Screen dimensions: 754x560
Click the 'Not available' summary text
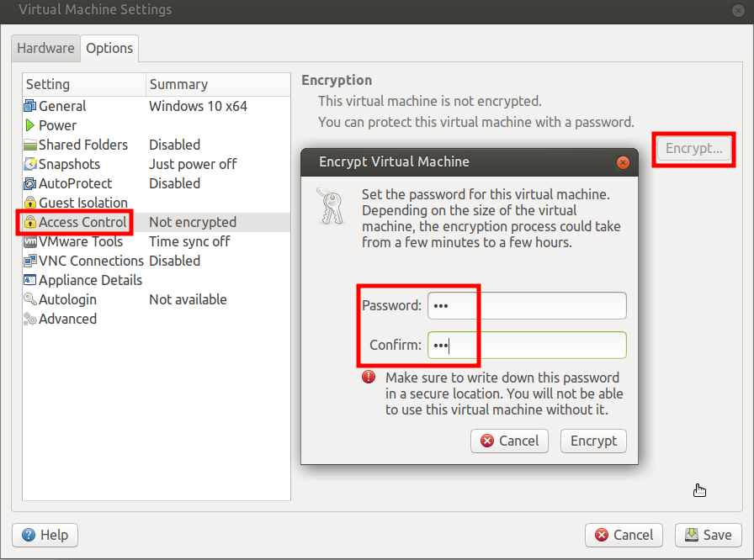(188, 299)
